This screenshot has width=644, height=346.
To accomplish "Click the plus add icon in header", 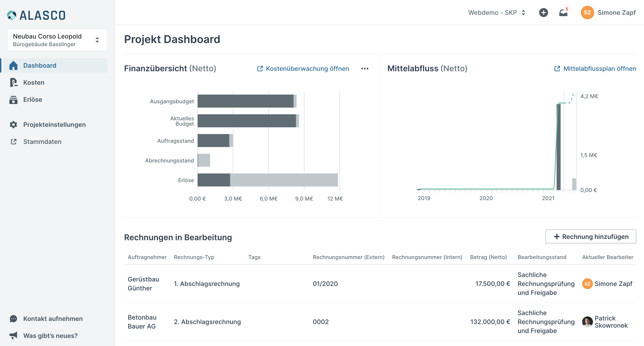I will 543,13.
